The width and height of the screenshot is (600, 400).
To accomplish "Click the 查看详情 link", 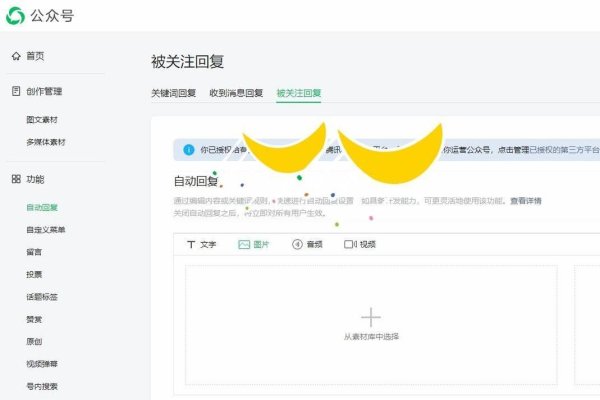I will [526, 201].
